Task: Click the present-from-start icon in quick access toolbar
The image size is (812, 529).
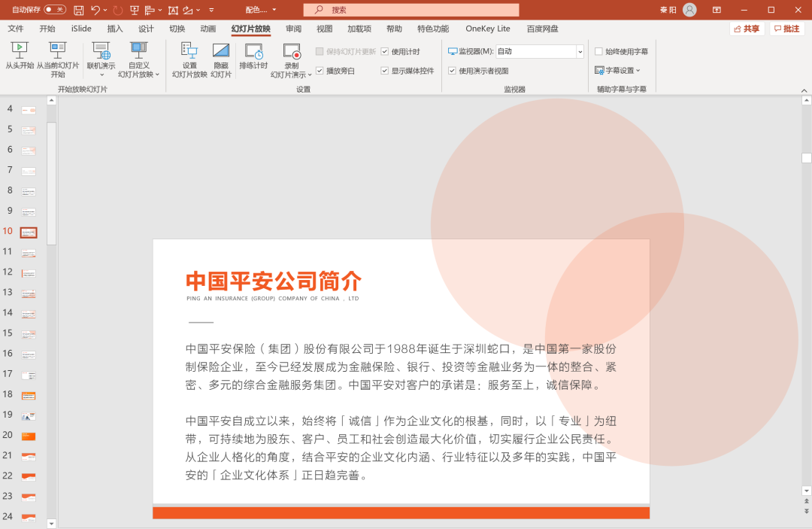Action: [135, 10]
